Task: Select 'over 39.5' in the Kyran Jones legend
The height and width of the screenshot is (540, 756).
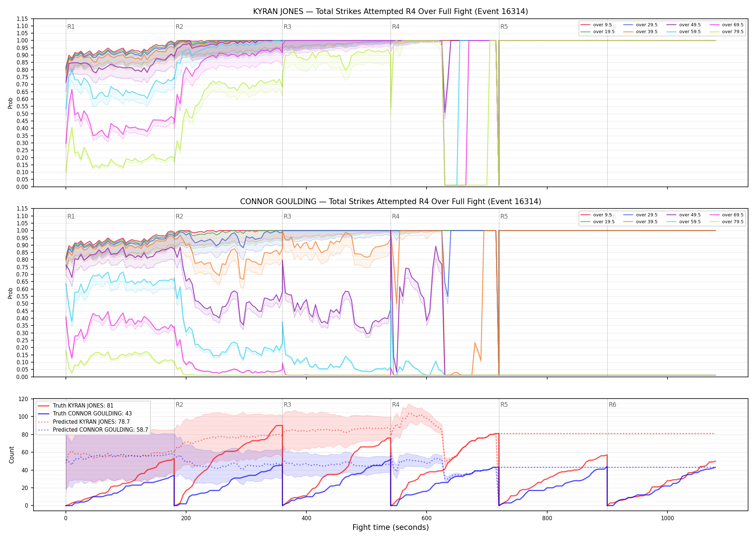Action: tap(640, 32)
